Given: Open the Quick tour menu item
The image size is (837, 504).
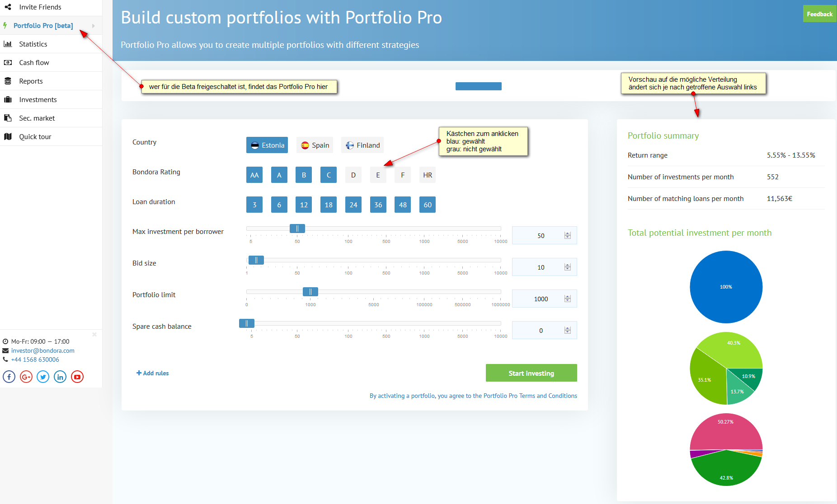Looking at the screenshot, I should click(x=51, y=136).
